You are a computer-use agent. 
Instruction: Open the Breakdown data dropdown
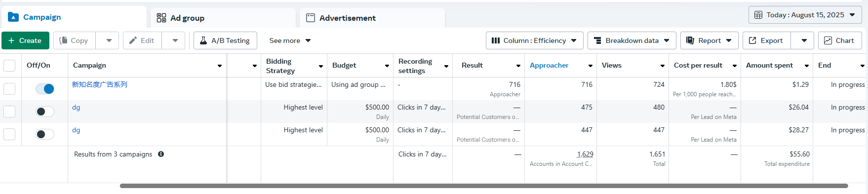632,40
